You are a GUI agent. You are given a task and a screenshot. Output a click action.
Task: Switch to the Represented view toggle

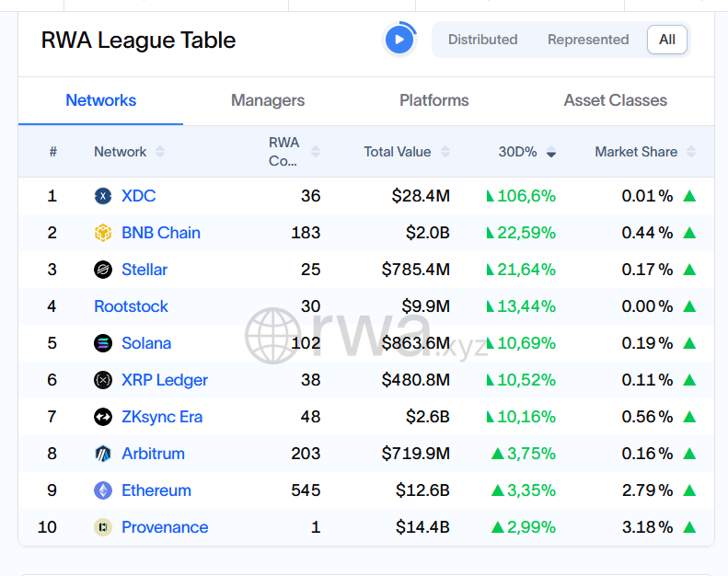pos(588,40)
